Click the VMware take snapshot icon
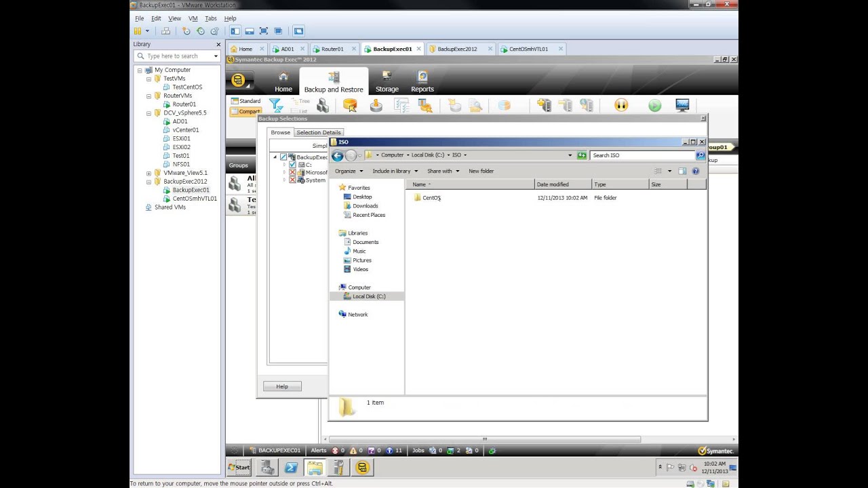Image resolution: width=868 pixels, height=488 pixels. click(186, 31)
